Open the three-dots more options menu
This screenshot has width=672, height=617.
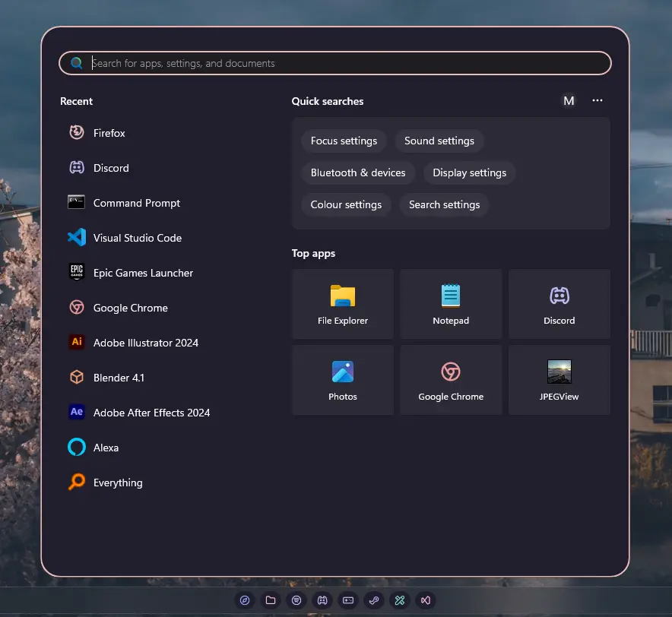598,101
